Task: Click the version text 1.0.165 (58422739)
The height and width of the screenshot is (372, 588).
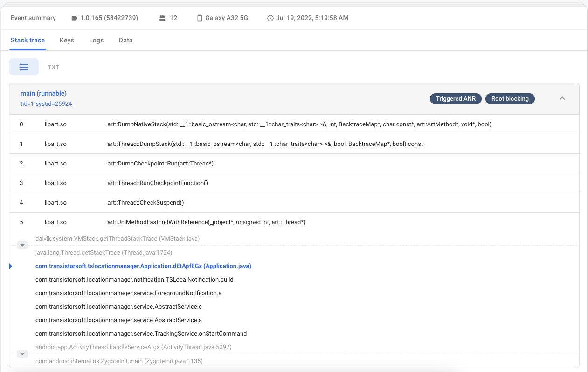Action: point(109,18)
